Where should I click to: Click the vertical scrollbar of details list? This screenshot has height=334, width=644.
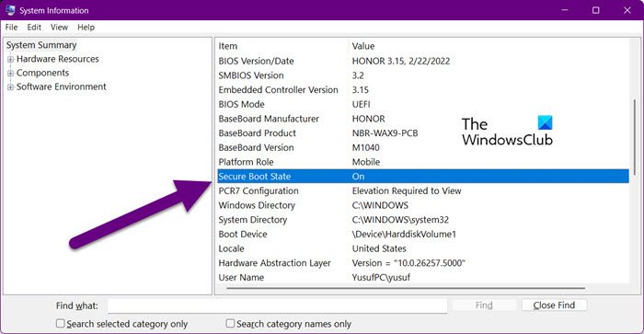[635, 138]
